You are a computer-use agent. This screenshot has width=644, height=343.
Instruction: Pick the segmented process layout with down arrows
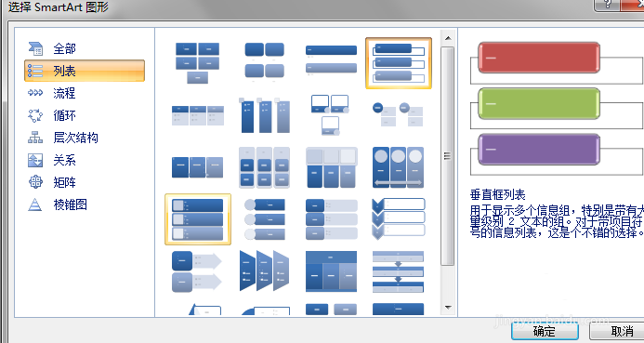point(399,271)
